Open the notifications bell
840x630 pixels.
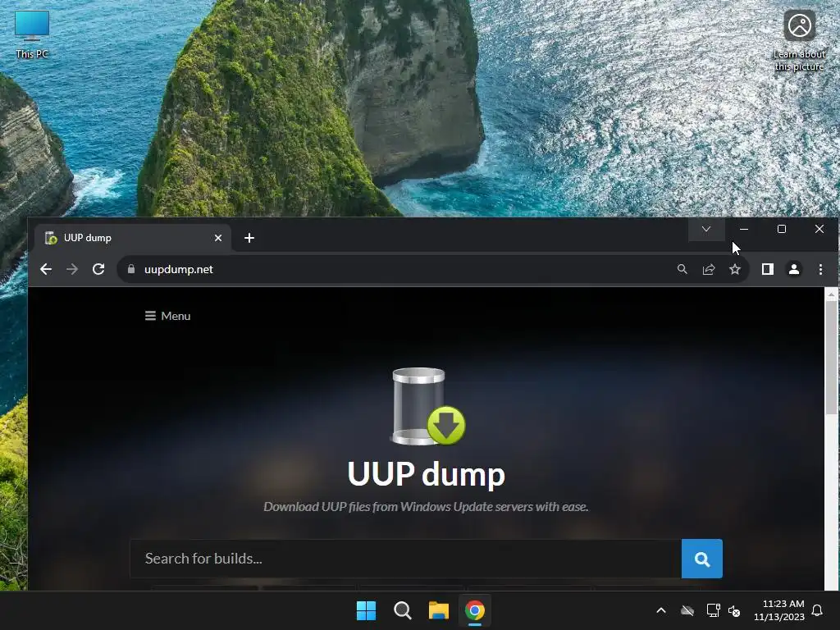[x=818, y=610]
